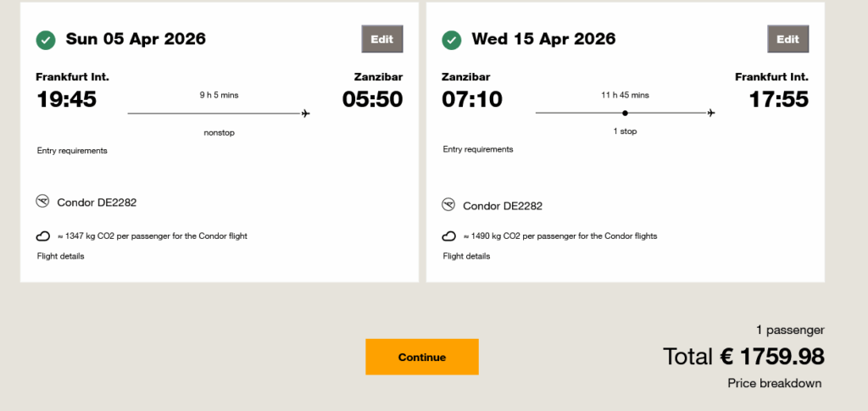This screenshot has height=411, width=868.
Task: Click CO2 cloud icon for 1347 kg flight
Action: click(x=43, y=236)
